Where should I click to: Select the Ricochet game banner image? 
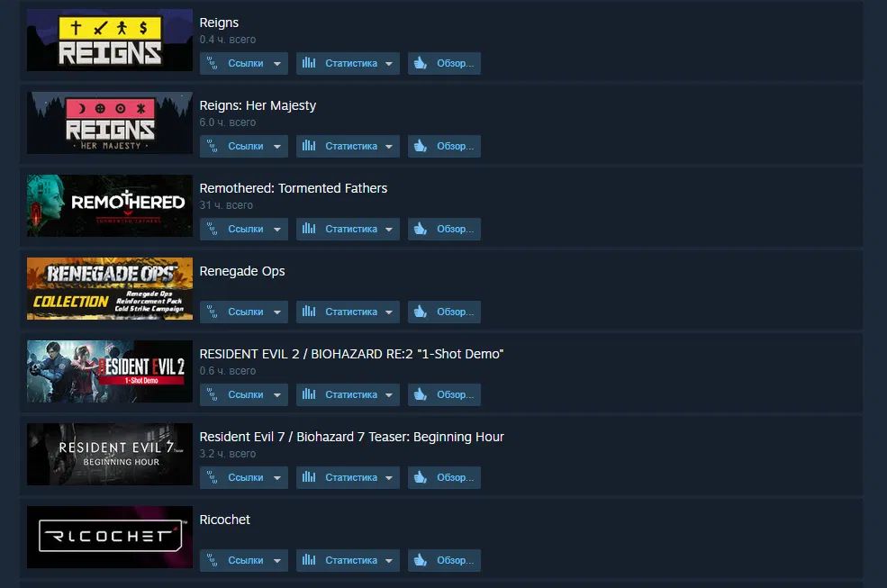tap(110, 537)
